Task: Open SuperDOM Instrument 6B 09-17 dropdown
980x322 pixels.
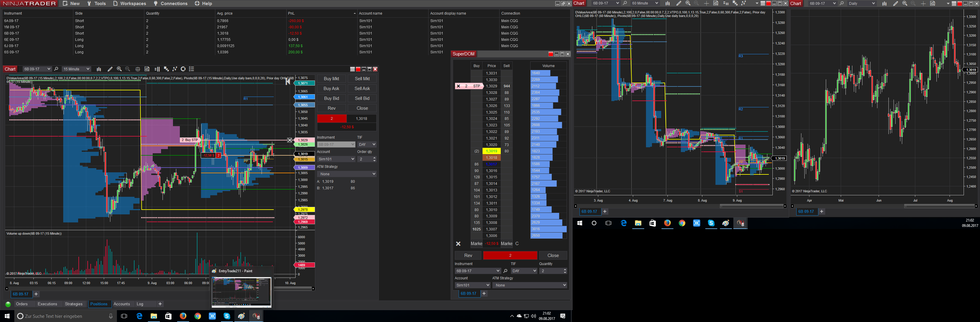Action: (477, 271)
